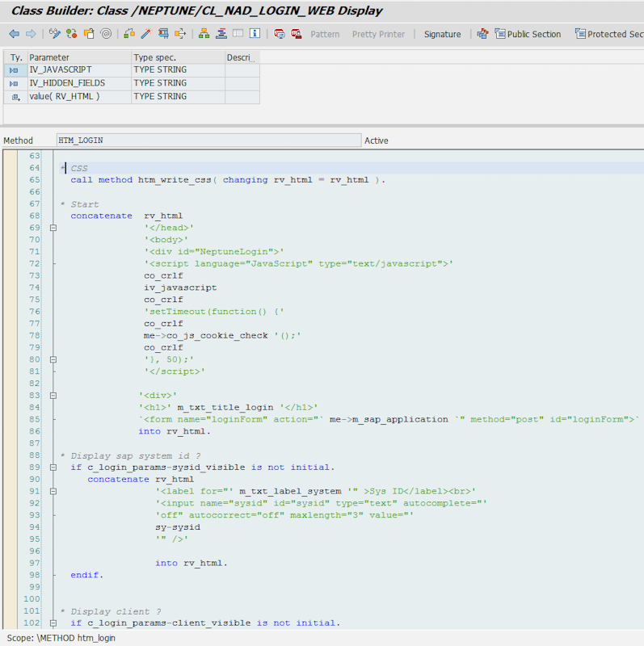The width and height of the screenshot is (644, 646).
Task: Click the Pattern button
Action: [x=325, y=34]
